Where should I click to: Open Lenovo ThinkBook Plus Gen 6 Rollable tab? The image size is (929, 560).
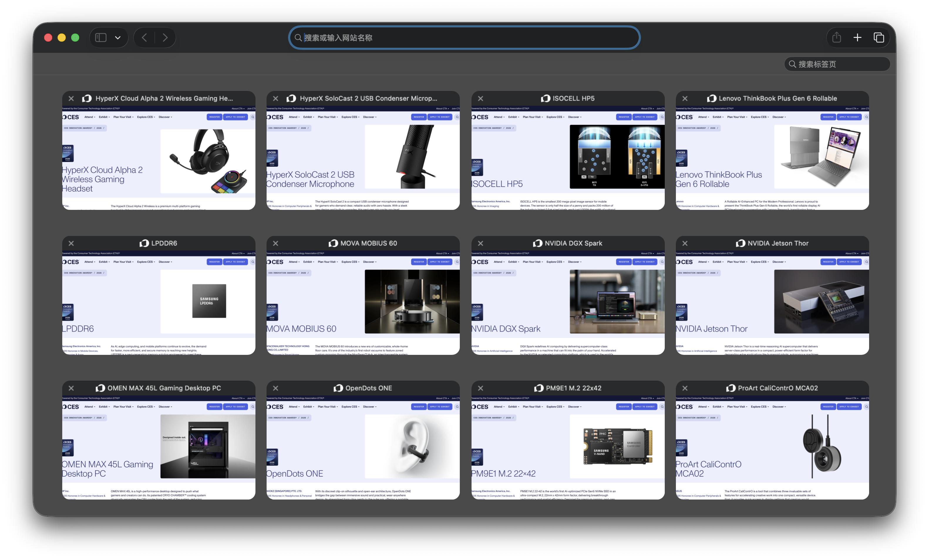click(772, 156)
